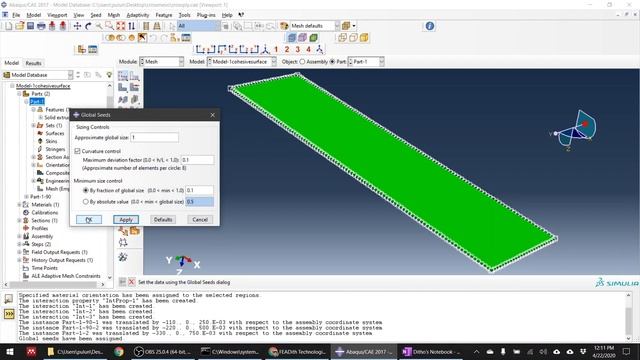Click the purple render style cube icon
Image resolution: width=640 pixels, height=360 pixels.
302,38
